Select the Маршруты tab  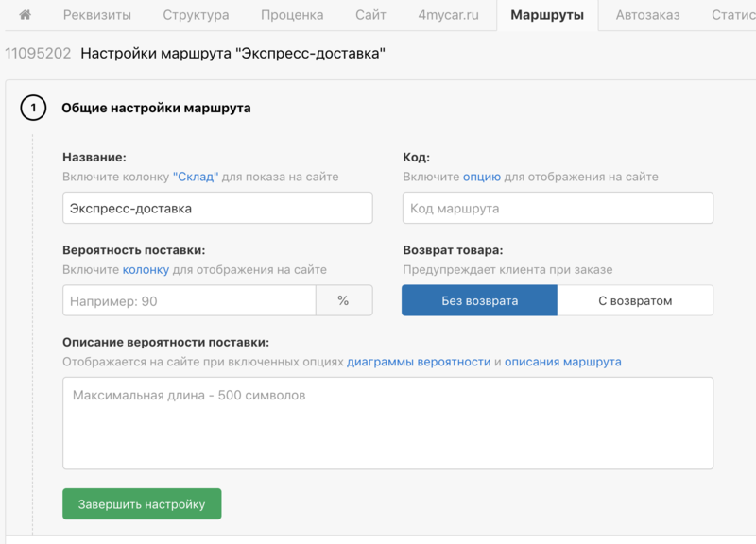pyautogui.click(x=546, y=15)
